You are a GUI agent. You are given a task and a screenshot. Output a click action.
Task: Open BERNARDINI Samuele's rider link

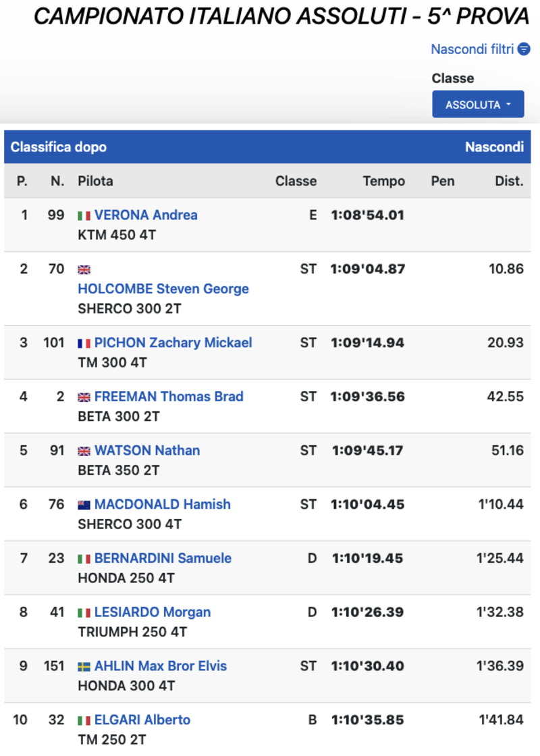(163, 559)
